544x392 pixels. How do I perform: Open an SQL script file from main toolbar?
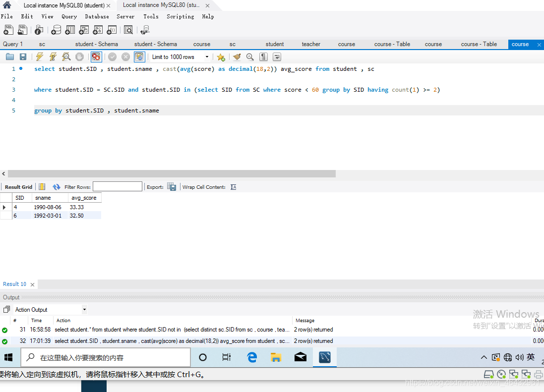22,30
